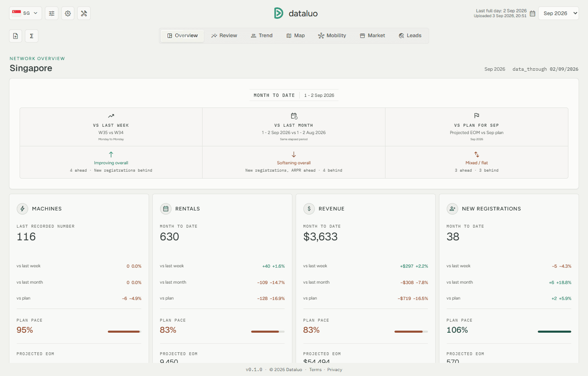
Task: Click the Revenue plan pace progress bar
Action: 411,331
